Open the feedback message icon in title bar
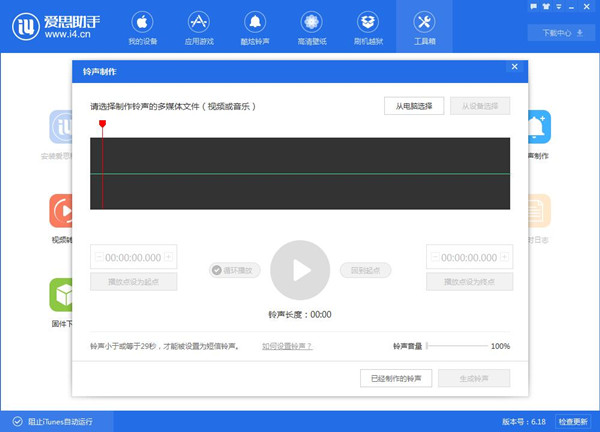The width and height of the screenshot is (600, 432). [x=533, y=7]
